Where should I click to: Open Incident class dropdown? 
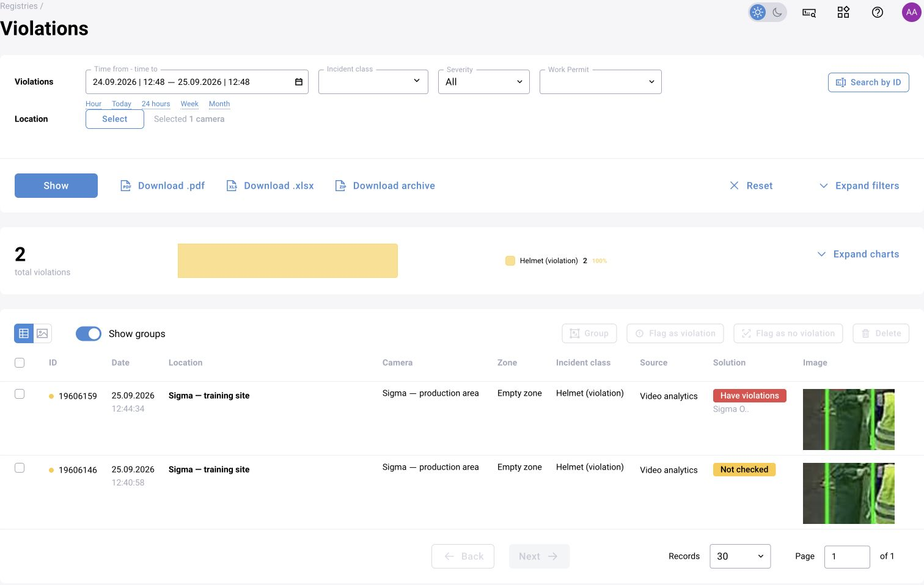click(x=373, y=82)
